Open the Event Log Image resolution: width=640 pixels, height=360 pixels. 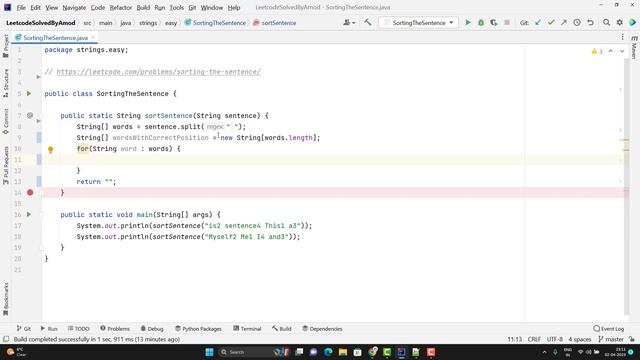coord(609,329)
